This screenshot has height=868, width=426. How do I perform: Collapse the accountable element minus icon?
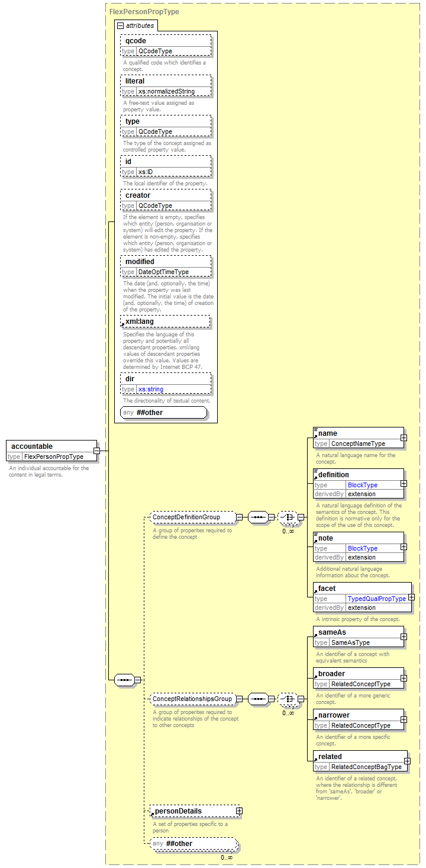[96, 451]
